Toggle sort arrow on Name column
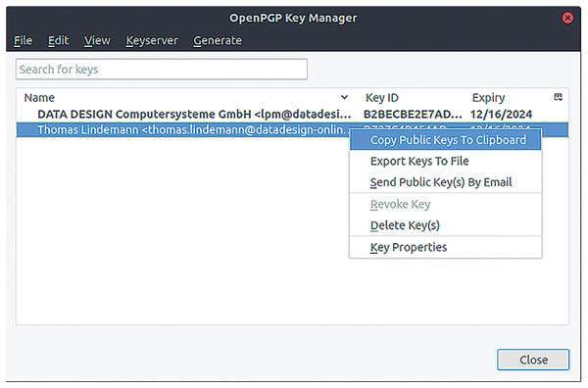 tap(344, 97)
